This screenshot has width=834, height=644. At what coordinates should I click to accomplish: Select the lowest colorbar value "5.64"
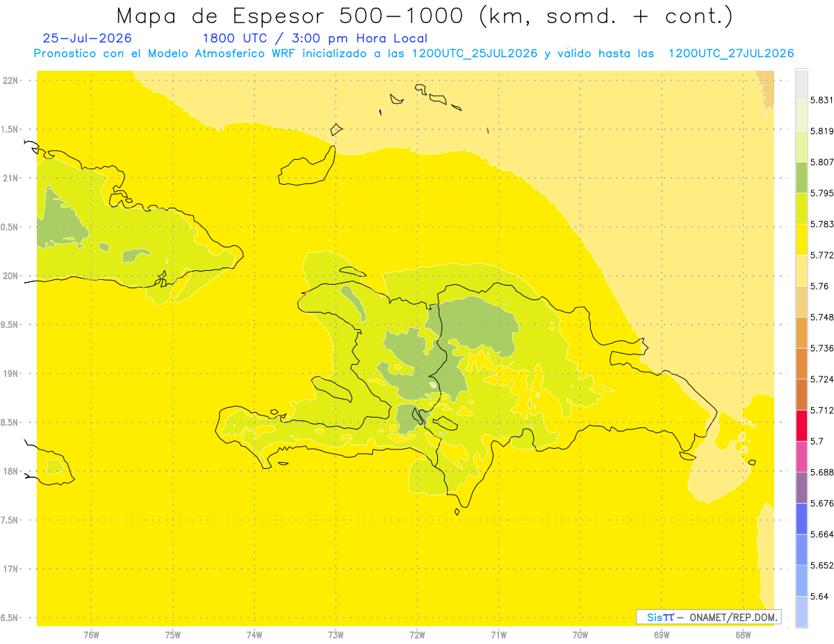[x=819, y=596]
